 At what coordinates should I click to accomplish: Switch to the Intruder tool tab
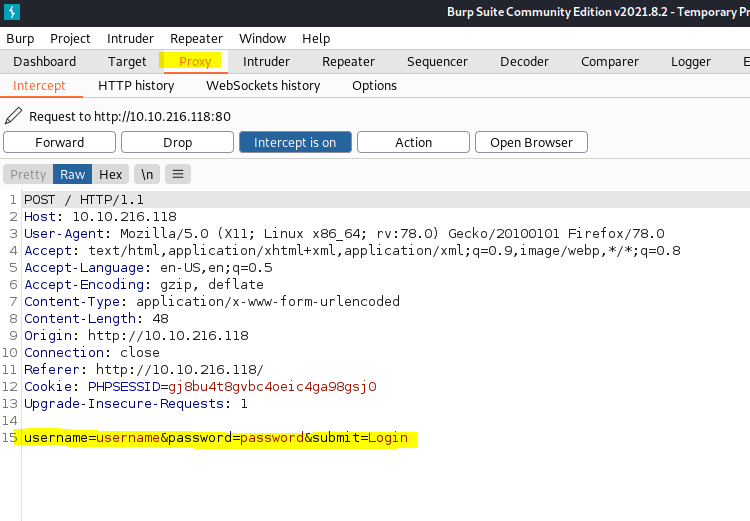pyautogui.click(x=266, y=61)
